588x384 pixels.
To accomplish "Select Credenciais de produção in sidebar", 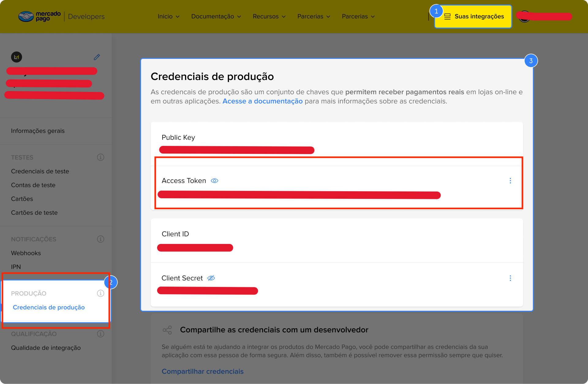I will coord(49,307).
